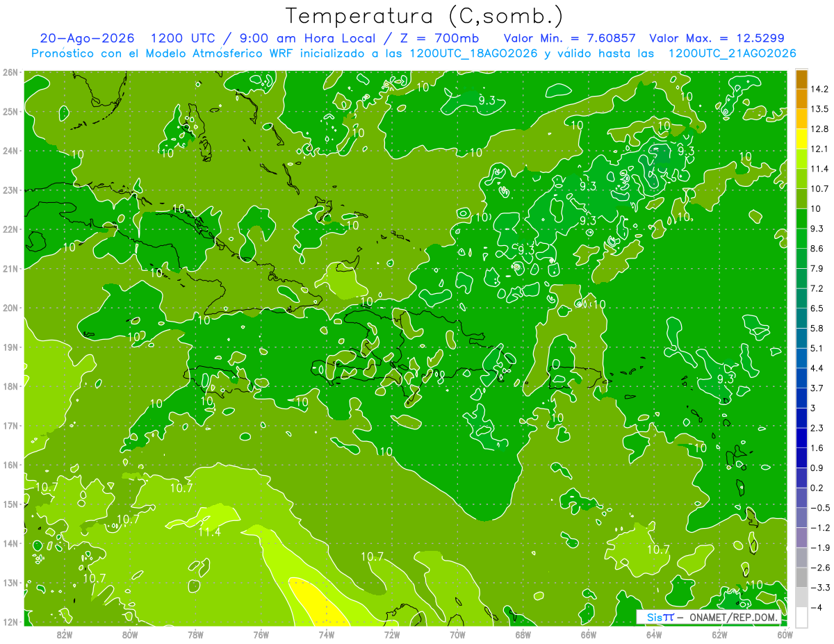The width and height of the screenshot is (834, 644).
Task: Click the colorbar value 2.3
Action: [x=817, y=428]
